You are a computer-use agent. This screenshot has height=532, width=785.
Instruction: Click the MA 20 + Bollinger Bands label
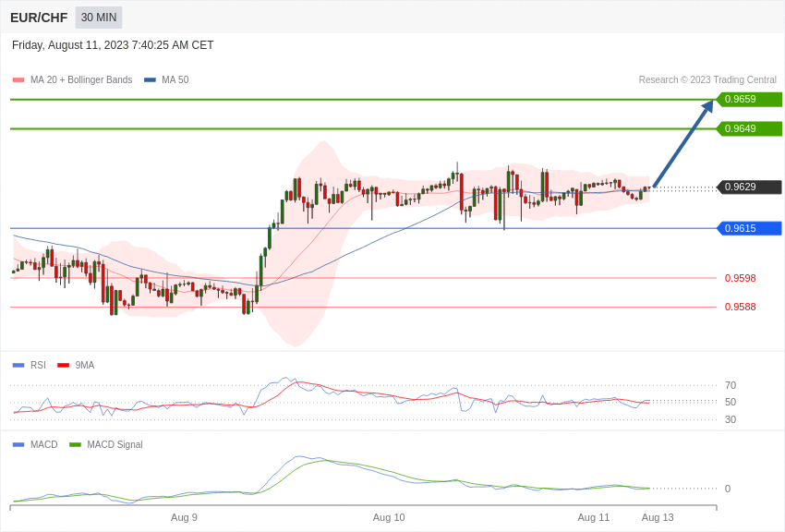pyautogui.click(x=81, y=80)
